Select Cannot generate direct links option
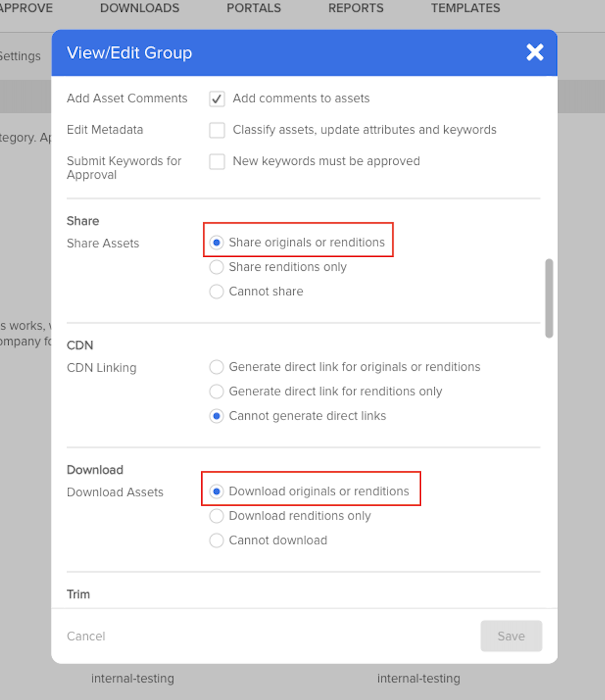 216,416
